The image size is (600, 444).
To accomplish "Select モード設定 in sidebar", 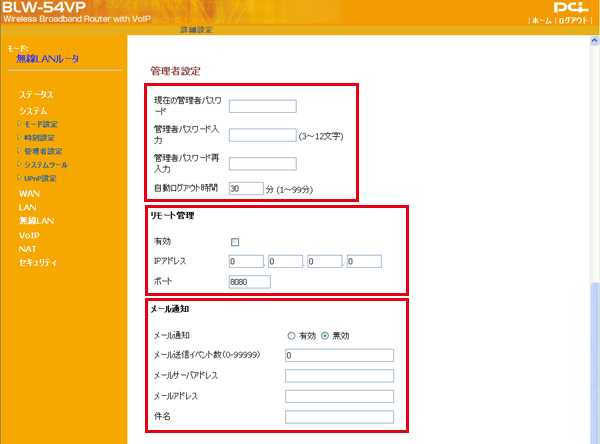I will click(41, 124).
